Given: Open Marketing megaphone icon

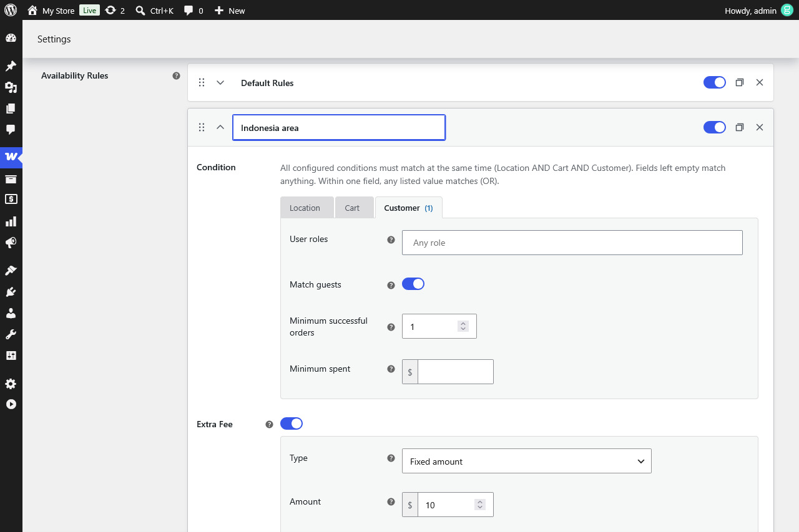Looking at the screenshot, I should pyautogui.click(x=11, y=243).
